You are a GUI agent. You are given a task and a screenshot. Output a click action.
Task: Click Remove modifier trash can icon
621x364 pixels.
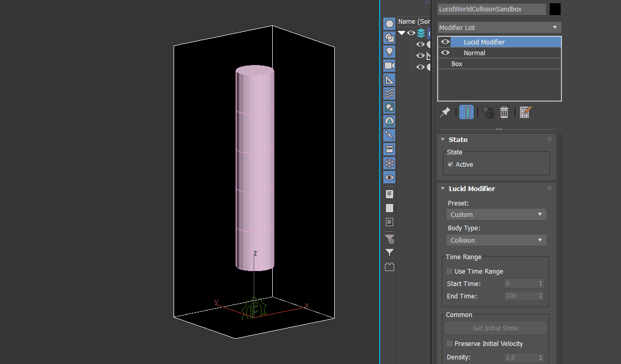point(504,112)
